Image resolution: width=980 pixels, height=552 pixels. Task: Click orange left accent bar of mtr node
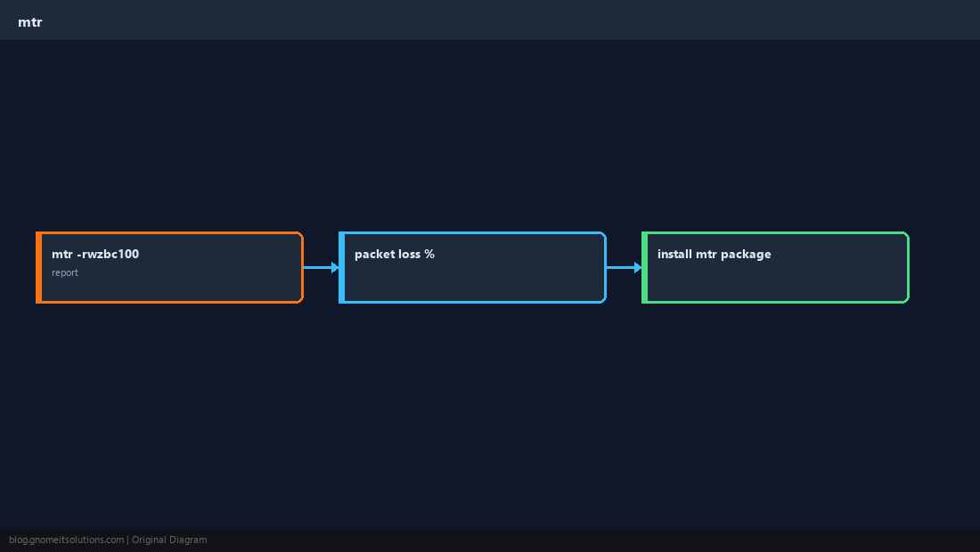pos(38,267)
